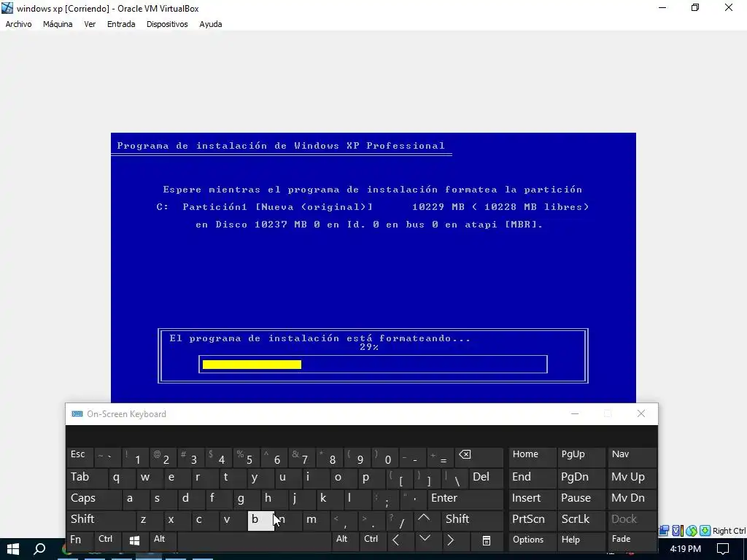The height and width of the screenshot is (560, 747).
Task: Click the context menu key icon
Action: coord(487,541)
